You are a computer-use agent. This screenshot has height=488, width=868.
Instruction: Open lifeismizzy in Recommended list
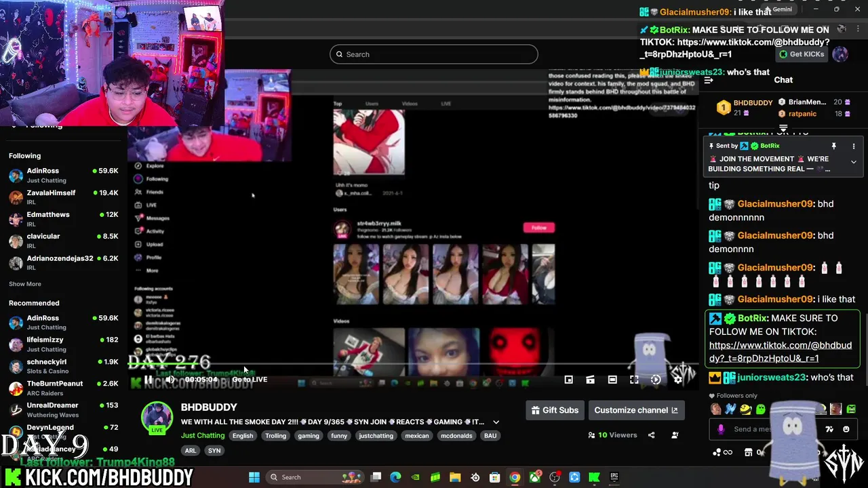coord(62,344)
